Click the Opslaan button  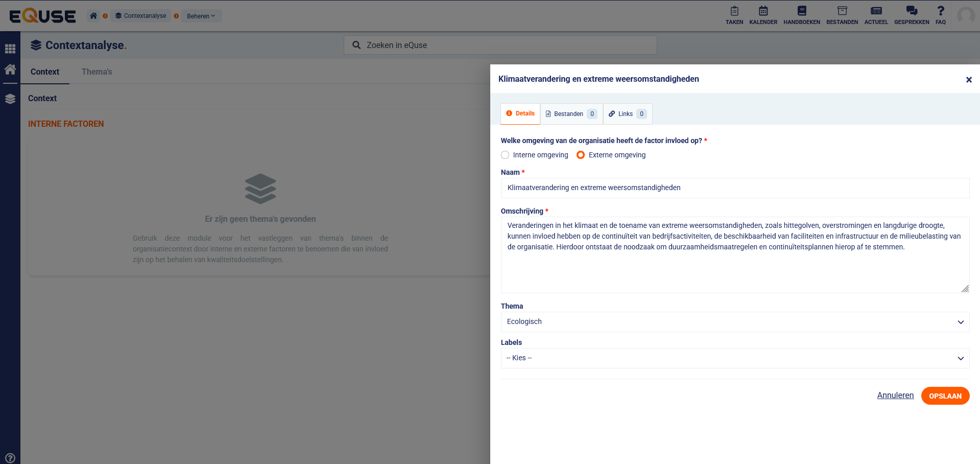coord(945,396)
